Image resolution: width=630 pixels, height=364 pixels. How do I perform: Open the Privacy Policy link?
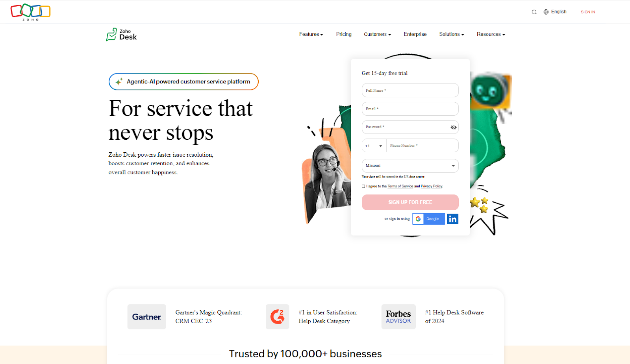432,187
